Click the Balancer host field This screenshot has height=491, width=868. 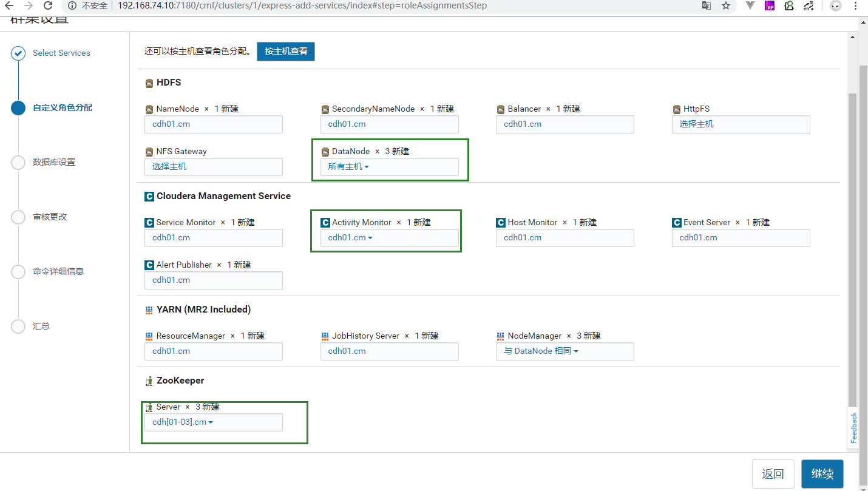pyautogui.click(x=565, y=124)
